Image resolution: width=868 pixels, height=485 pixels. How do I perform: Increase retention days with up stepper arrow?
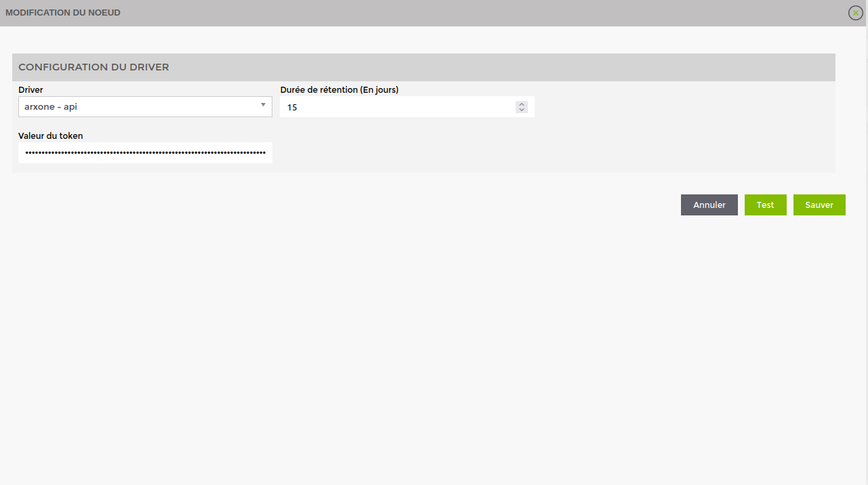522,104
